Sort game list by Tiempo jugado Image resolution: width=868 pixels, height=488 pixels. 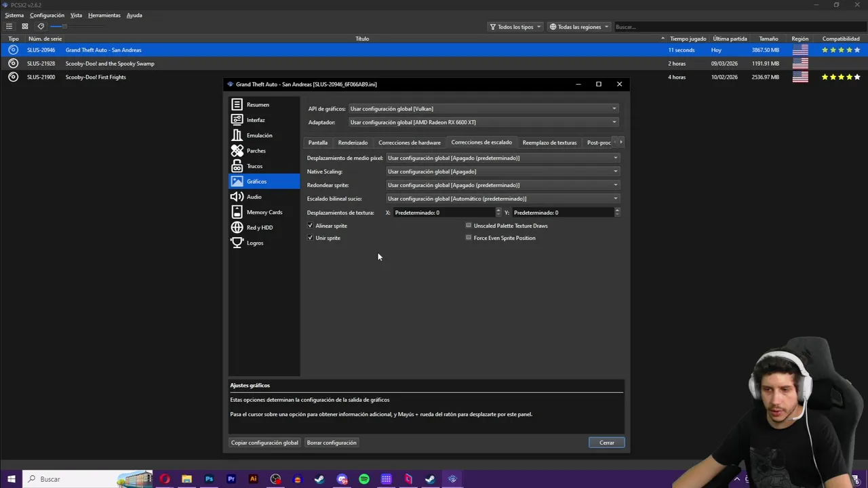click(688, 39)
